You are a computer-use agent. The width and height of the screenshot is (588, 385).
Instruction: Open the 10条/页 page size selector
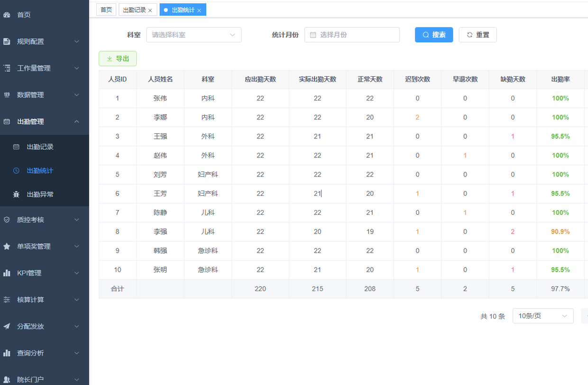pyautogui.click(x=542, y=316)
